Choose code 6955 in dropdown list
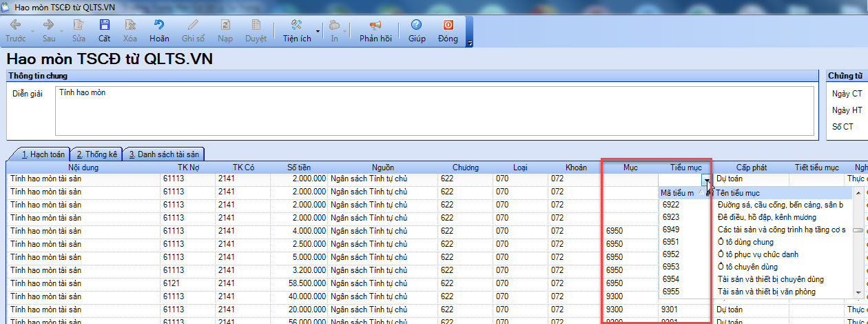 coord(671,292)
